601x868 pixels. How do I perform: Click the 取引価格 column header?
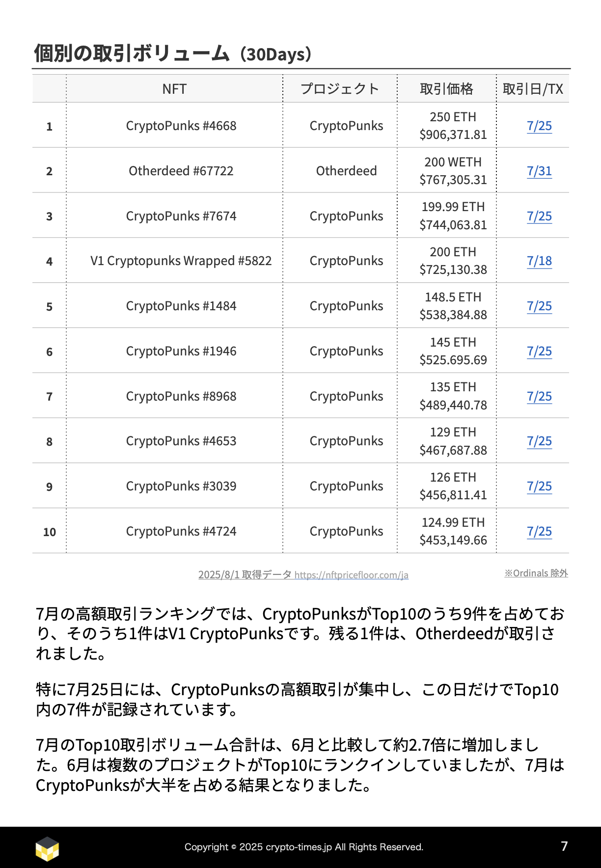(x=446, y=89)
